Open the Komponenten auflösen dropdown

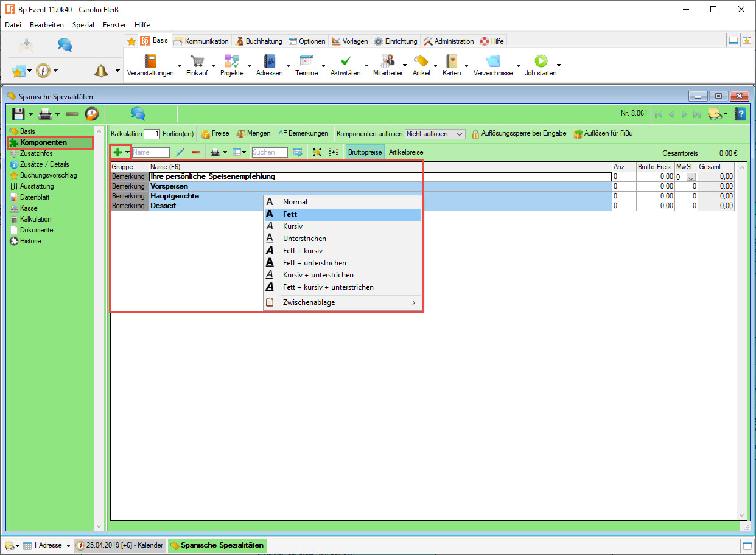click(435, 134)
